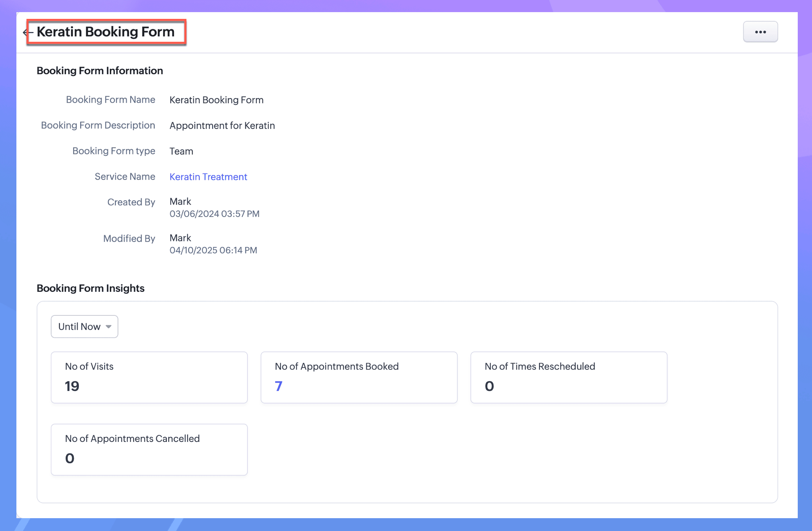
Task: Click the No of Appointments Cancelled card
Action: (x=149, y=449)
